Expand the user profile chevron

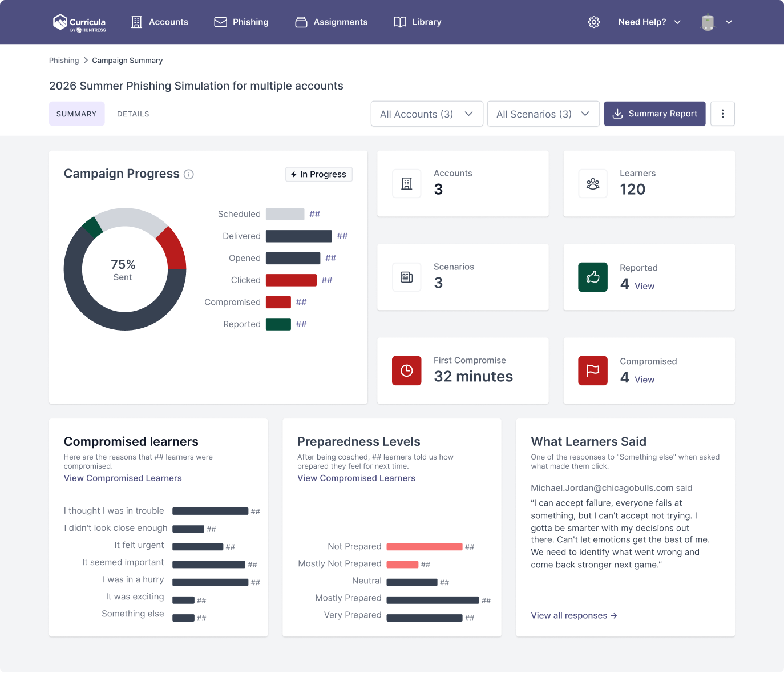point(729,22)
